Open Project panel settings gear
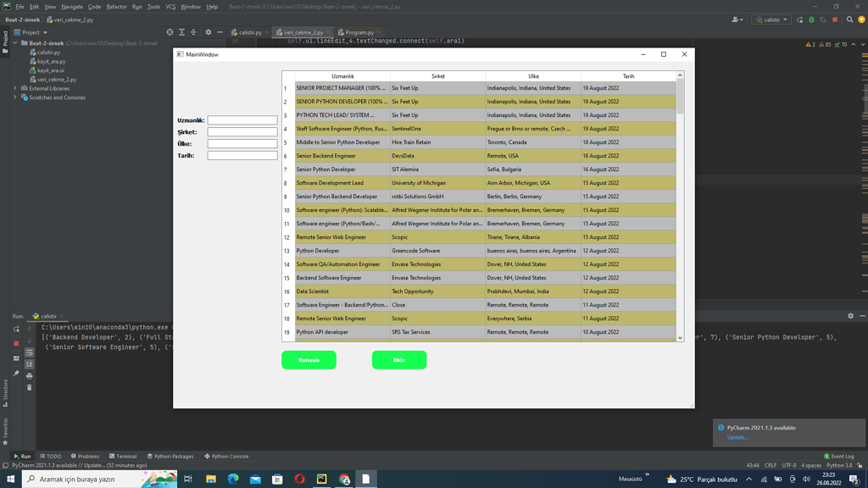Image resolution: width=868 pixels, height=488 pixels. click(x=209, y=33)
